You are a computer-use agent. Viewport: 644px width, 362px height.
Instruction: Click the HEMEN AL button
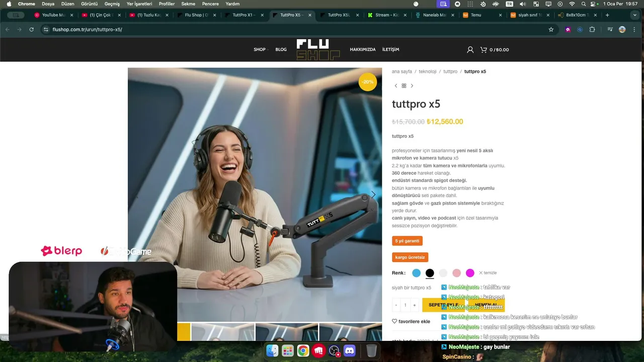tap(486, 305)
